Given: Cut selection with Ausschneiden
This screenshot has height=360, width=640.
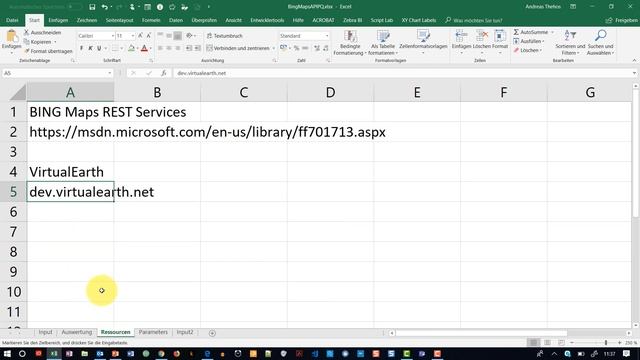Looking at the screenshot, I should tap(42, 32).
